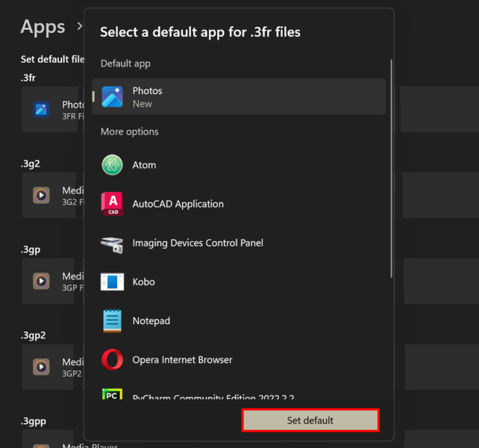Click the dialog list scrollbar
Image resolution: width=479 pixels, height=448 pixels.
click(391, 169)
